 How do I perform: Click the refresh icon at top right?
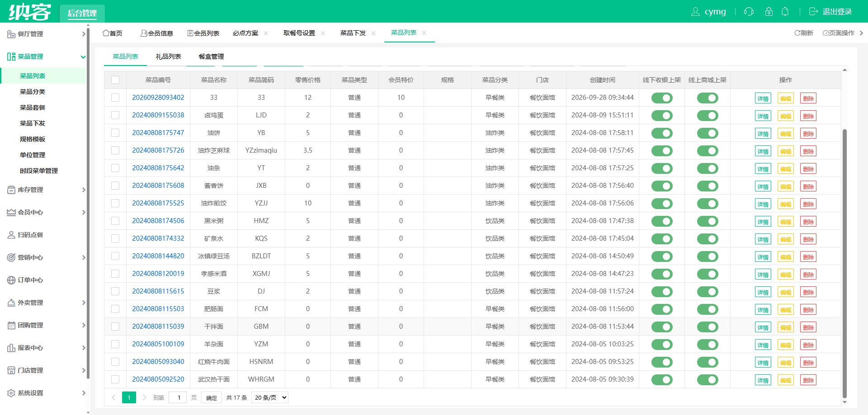797,33
